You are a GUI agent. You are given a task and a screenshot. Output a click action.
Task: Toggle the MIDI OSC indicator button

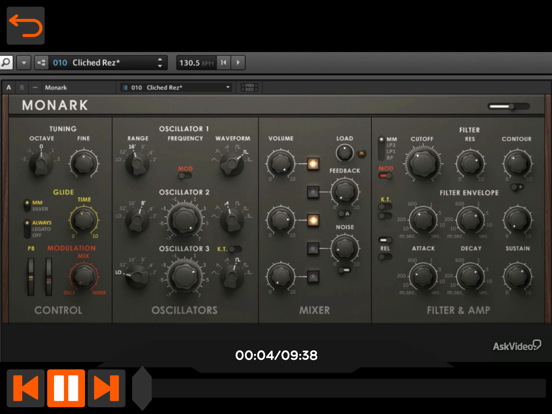click(249, 87)
